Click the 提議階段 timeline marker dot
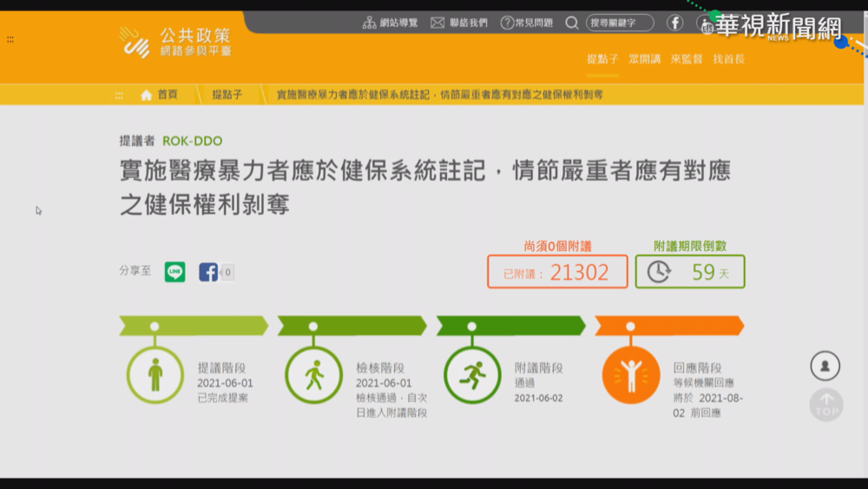 click(x=155, y=327)
